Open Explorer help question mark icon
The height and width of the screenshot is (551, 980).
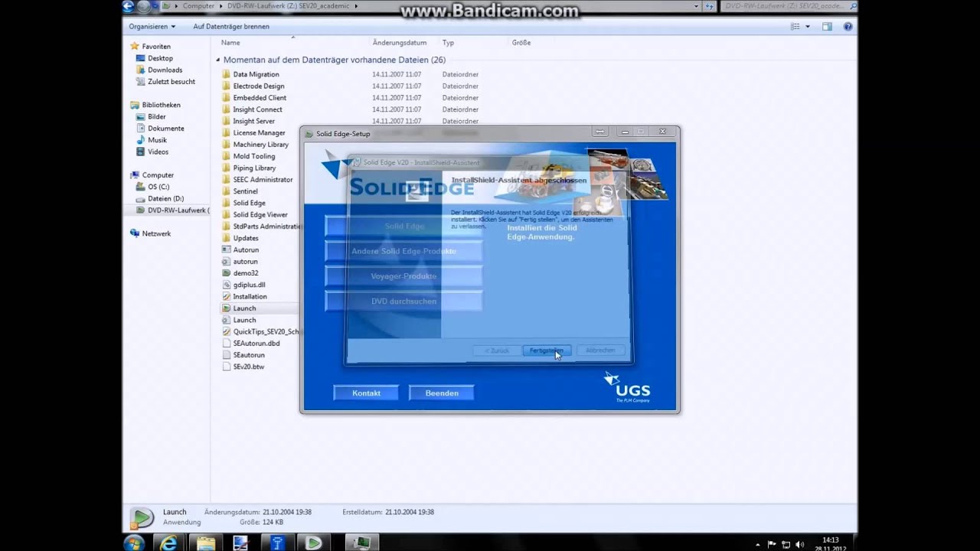[848, 26]
